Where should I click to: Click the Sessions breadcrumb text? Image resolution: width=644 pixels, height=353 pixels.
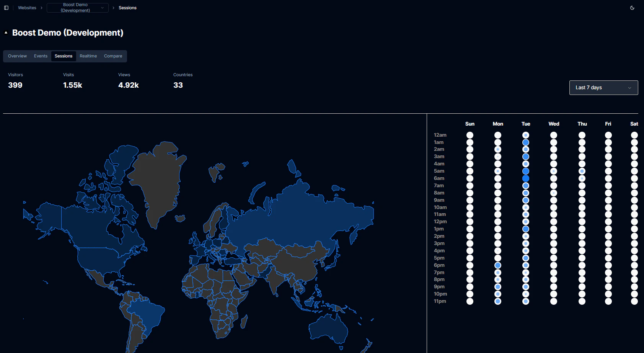tap(127, 8)
